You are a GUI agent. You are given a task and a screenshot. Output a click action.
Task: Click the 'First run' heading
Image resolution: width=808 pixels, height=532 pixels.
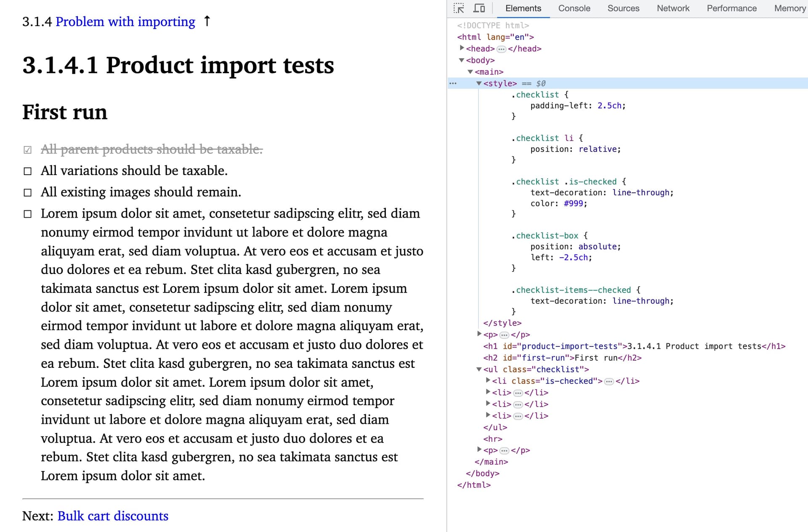65,112
